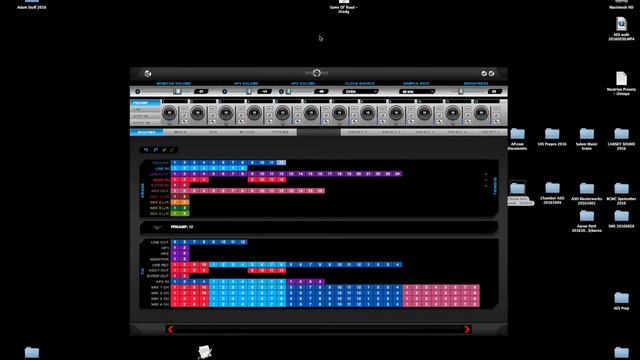
Task: Click the Monitor Volume value field
Action: (201, 91)
